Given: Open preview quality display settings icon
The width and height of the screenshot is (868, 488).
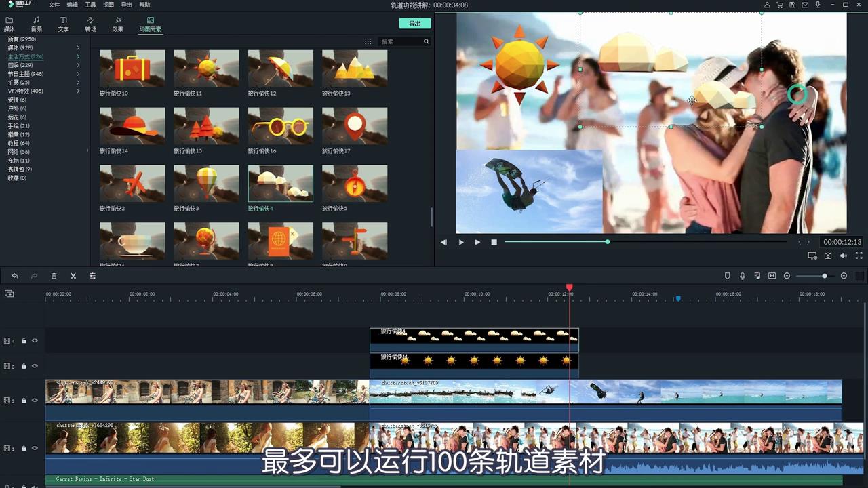Looking at the screenshot, I should coord(812,256).
